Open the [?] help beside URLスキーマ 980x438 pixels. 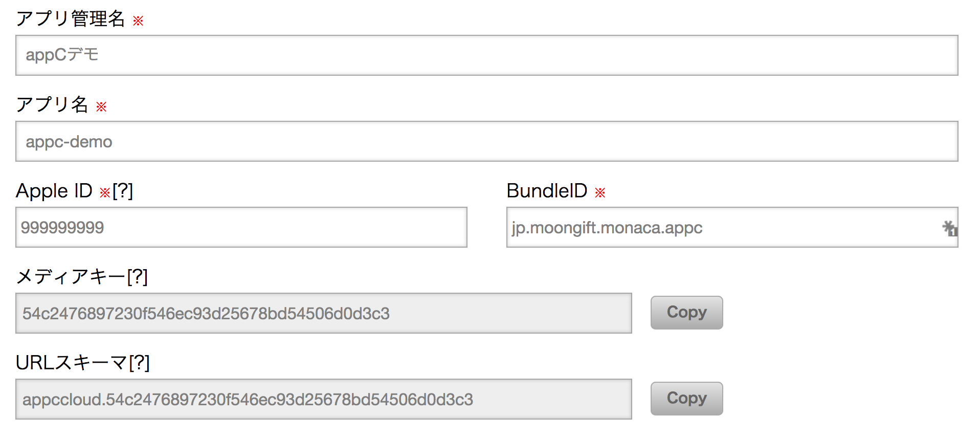(140, 363)
